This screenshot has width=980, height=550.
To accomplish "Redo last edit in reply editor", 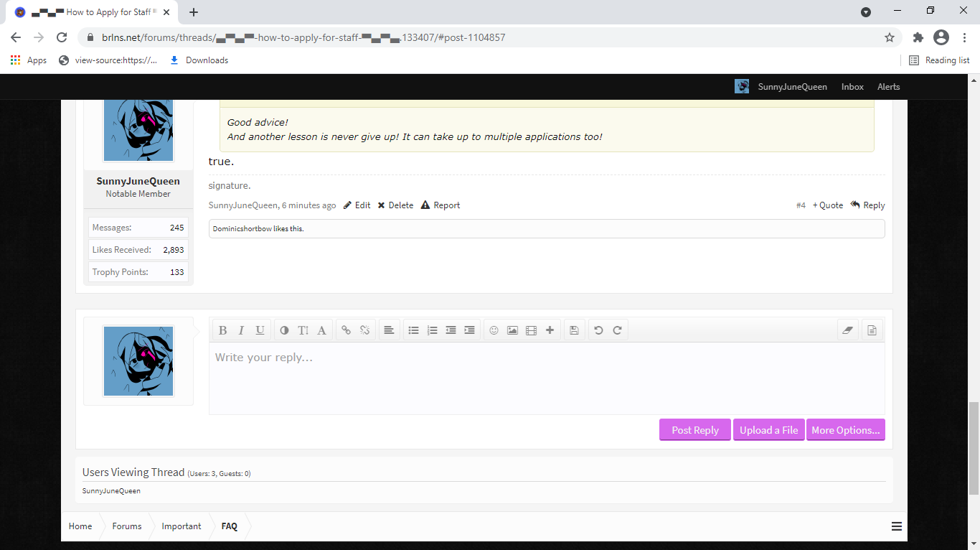I will pos(617,330).
